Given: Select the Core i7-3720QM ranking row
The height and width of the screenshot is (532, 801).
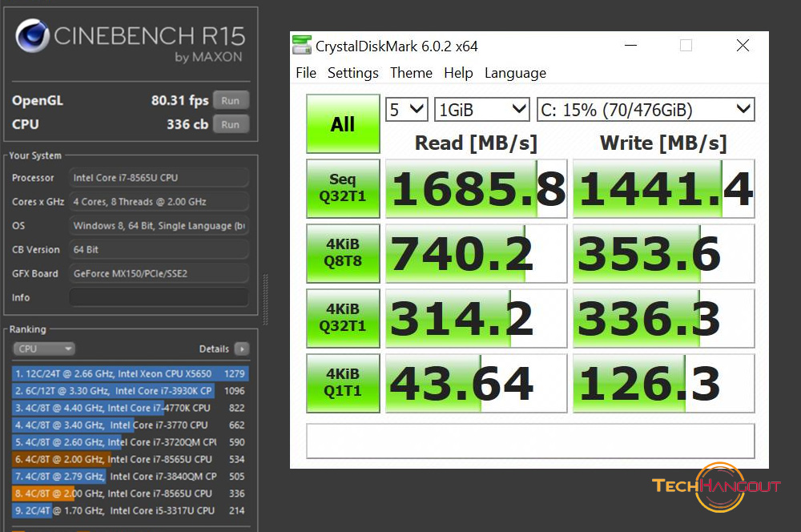Looking at the screenshot, I should 131,442.
